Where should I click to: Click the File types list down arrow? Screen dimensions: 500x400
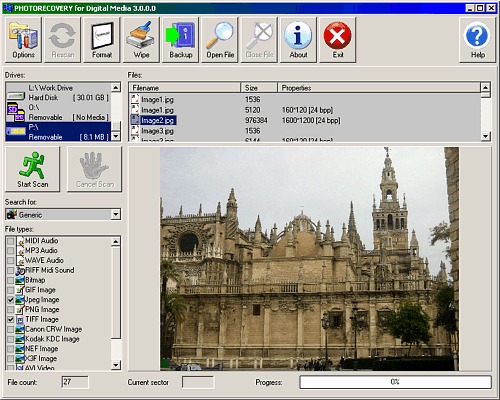(116, 365)
